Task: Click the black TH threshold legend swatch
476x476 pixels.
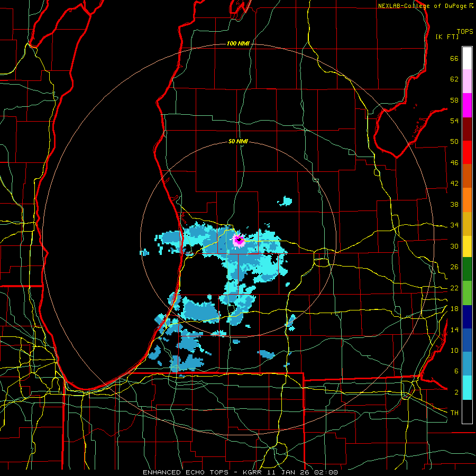Action: [x=467, y=411]
